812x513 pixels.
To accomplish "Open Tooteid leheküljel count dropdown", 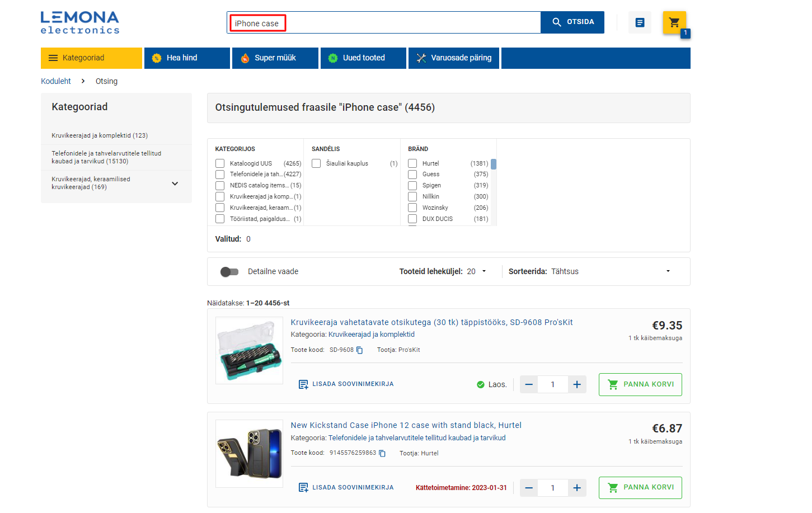I will [476, 271].
